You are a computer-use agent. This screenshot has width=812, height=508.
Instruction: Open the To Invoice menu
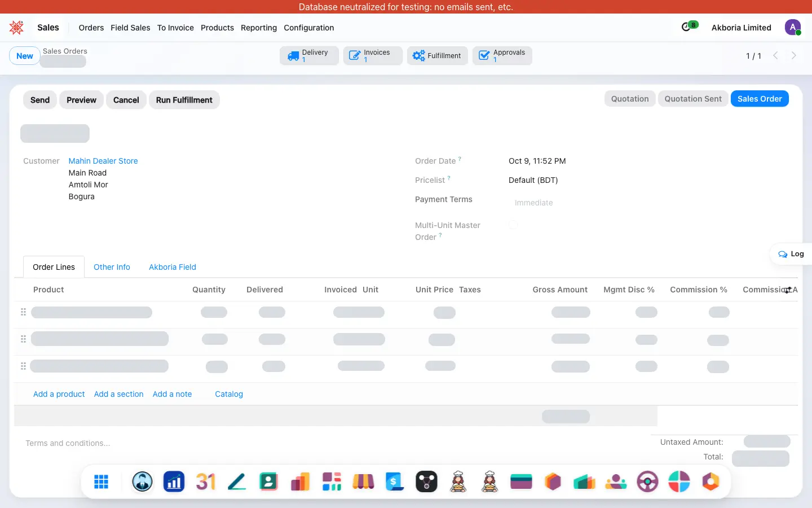tap(175, 28)
